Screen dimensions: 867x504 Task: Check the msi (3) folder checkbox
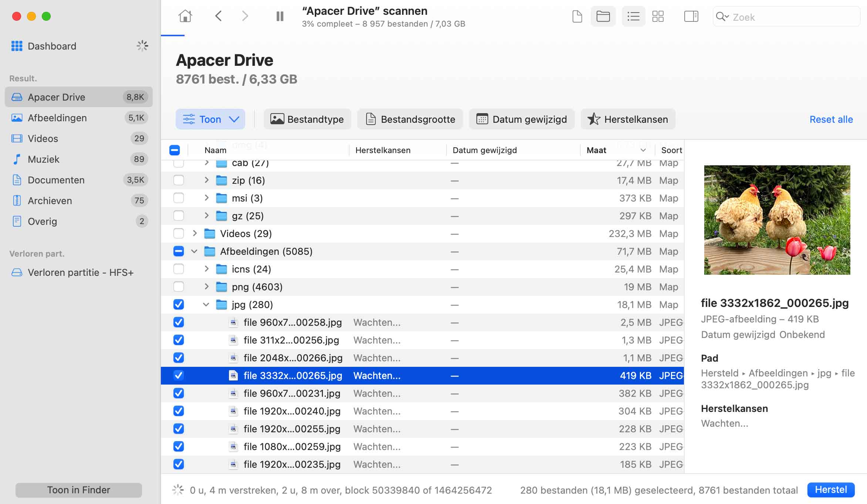point(179,198)
